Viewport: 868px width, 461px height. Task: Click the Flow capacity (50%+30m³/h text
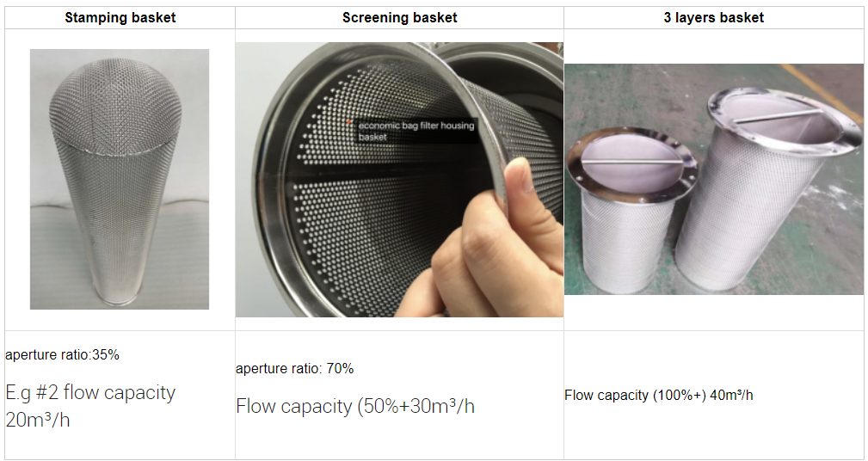pos(354,406)
